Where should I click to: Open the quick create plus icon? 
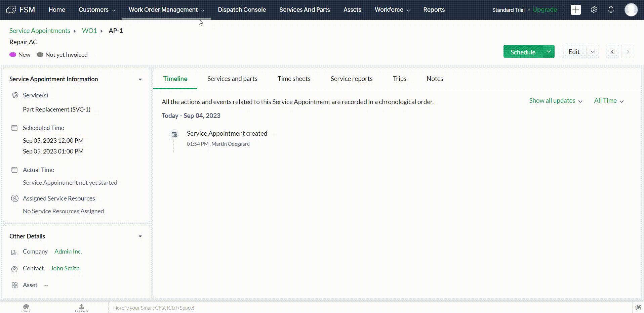pyautogui.click(x=575, y=10)
